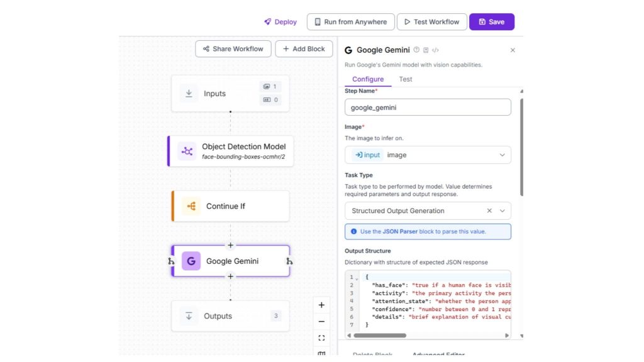Collapse line 1 in Output Structure editor
644x362 pixels.
coord(357,278)
